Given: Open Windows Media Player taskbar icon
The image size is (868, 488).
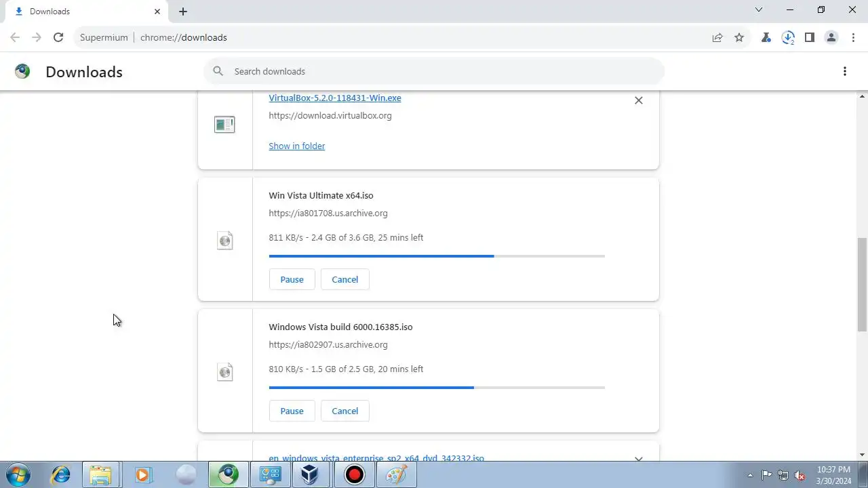Looking at the screenshot, I should [x=143, y=475].
